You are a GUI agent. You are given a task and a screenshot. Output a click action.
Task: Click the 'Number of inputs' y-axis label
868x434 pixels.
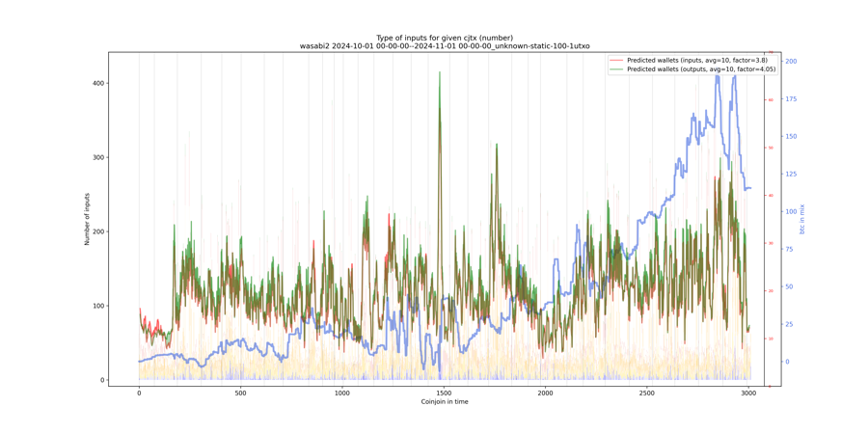tap(87, 219)
